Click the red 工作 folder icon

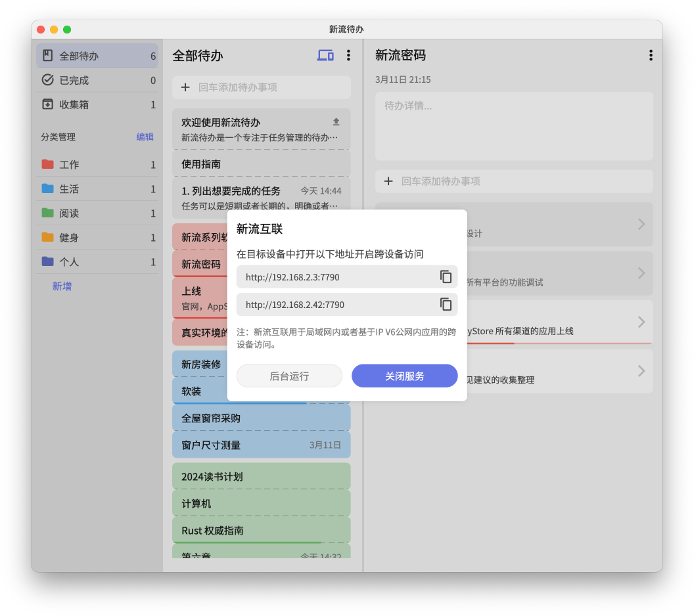click(47, 164)
